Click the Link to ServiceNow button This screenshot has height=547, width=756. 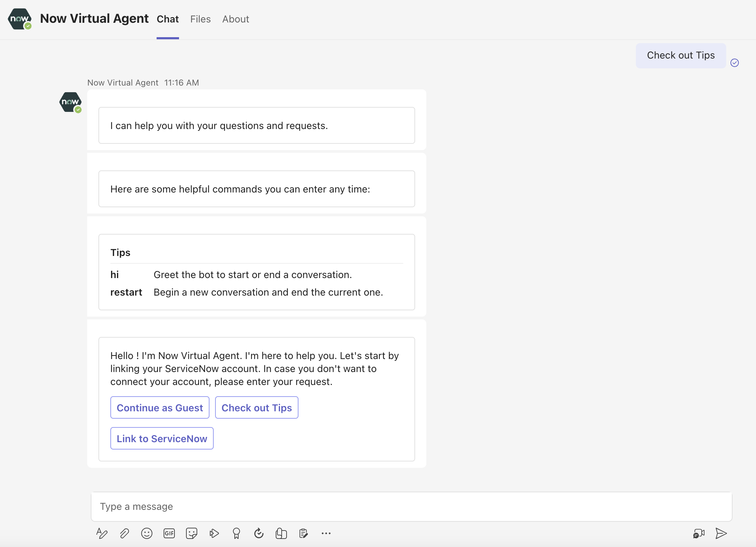click(162, 439)
